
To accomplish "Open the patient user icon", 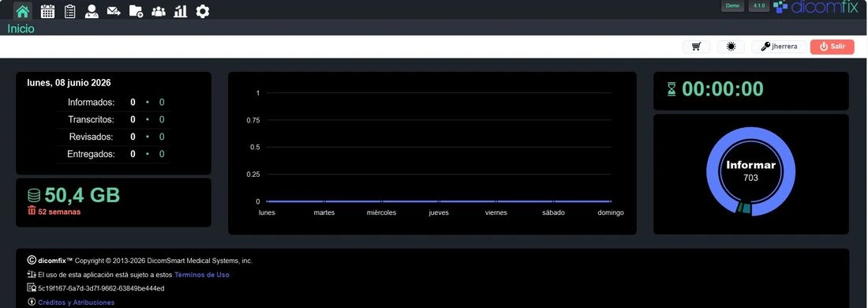I will click(92, 11).
